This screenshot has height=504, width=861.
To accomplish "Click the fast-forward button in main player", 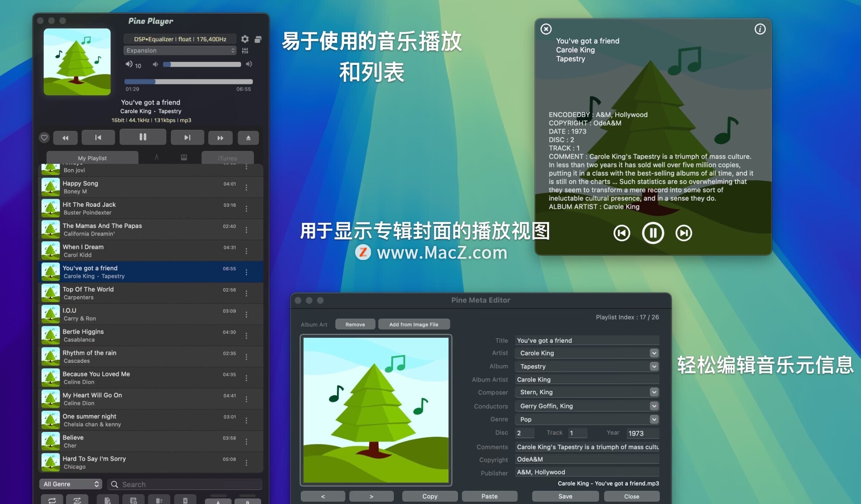I will (x=220, y=138).
